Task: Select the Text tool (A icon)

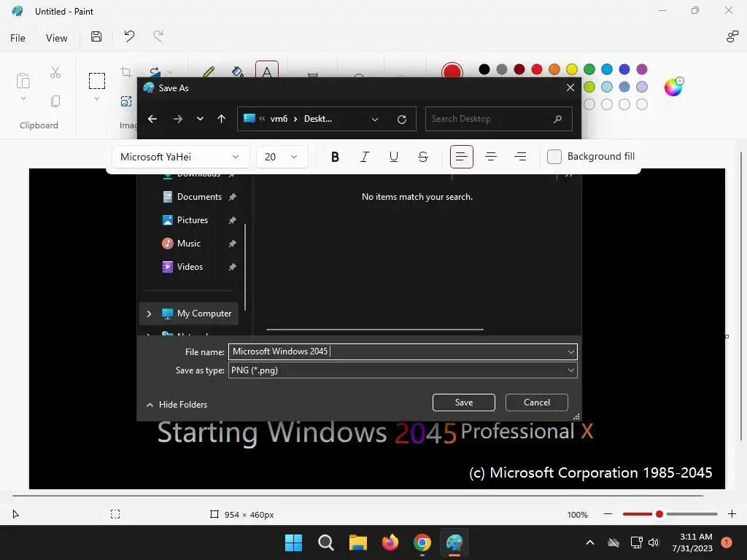Action: tap(267, 71)
